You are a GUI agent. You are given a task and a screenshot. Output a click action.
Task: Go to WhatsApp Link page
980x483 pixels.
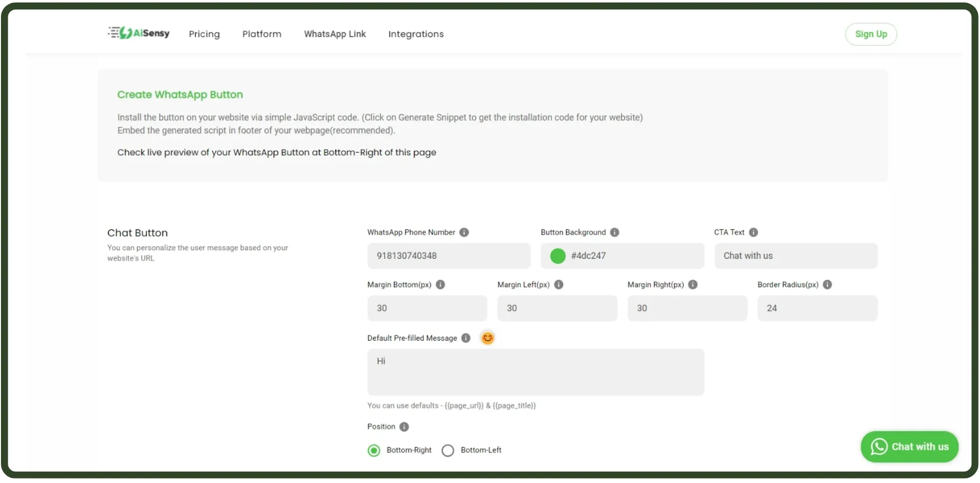(x=335, y=34)
